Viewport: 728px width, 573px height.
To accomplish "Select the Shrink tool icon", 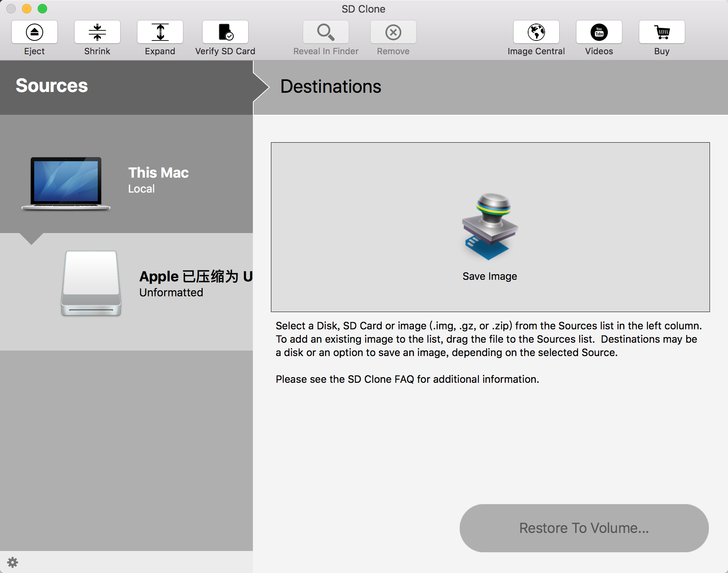I will [97, 32].
